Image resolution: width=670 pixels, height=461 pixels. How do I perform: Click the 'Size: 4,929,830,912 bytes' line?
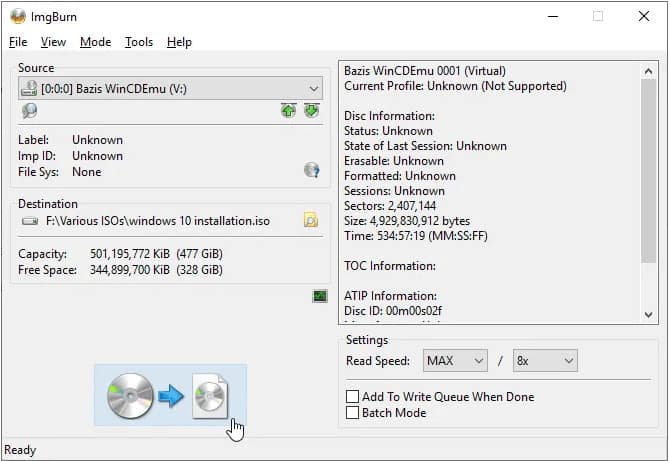tap(407, 221)
